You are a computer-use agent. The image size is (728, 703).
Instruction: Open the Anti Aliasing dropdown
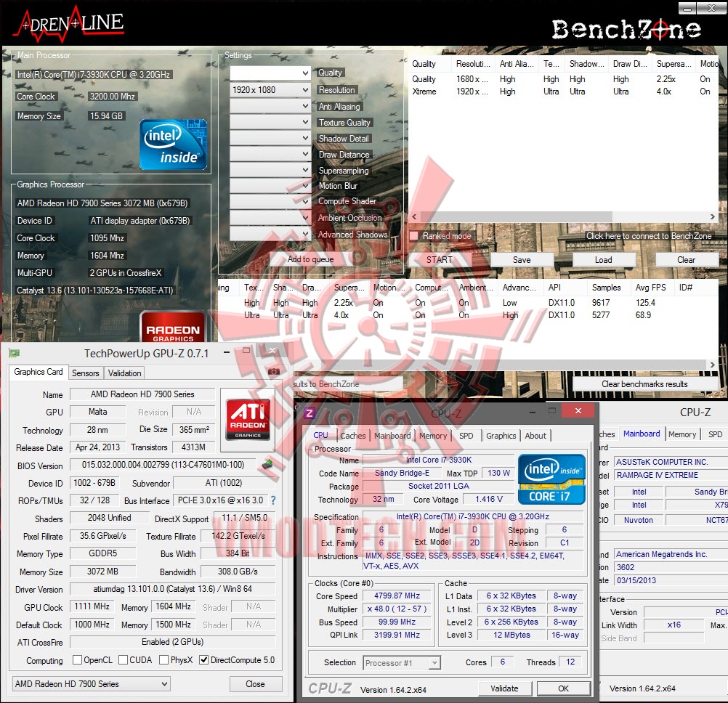pos(270,106)
